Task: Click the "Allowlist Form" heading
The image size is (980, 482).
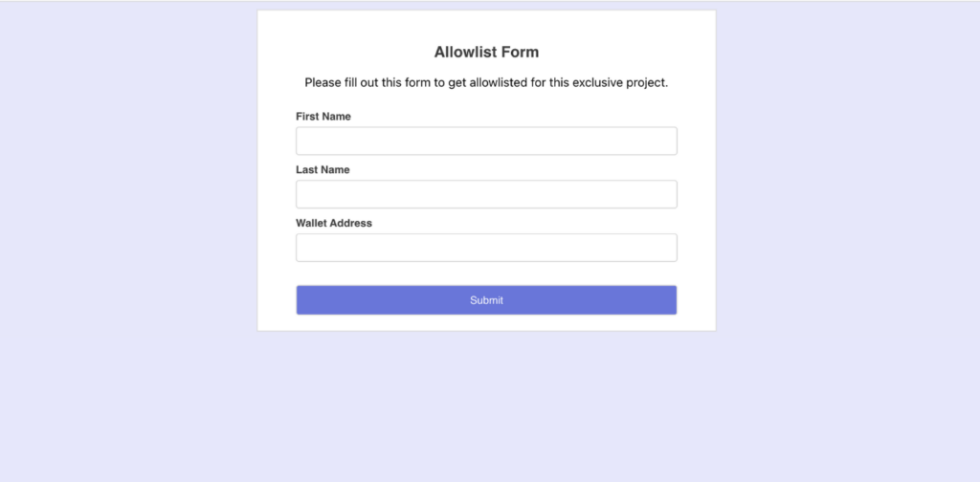Action: click(x=486, y=52)
